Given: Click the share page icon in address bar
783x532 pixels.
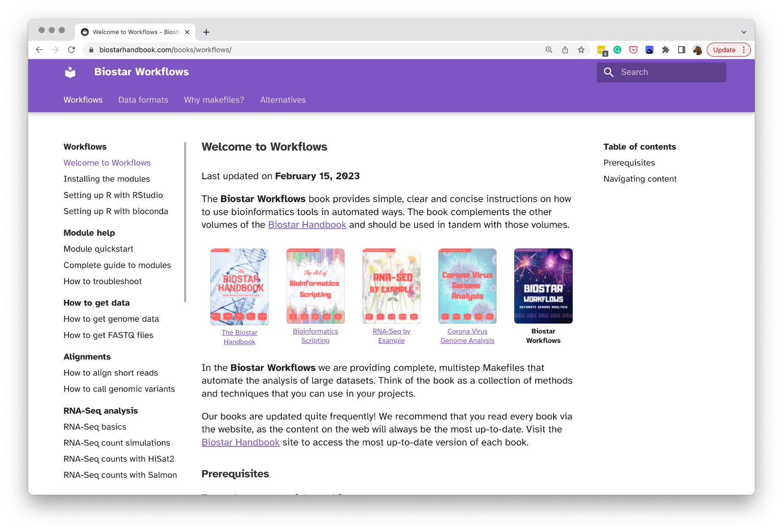Looking at the screenshot, I should (x=565, y=50).
